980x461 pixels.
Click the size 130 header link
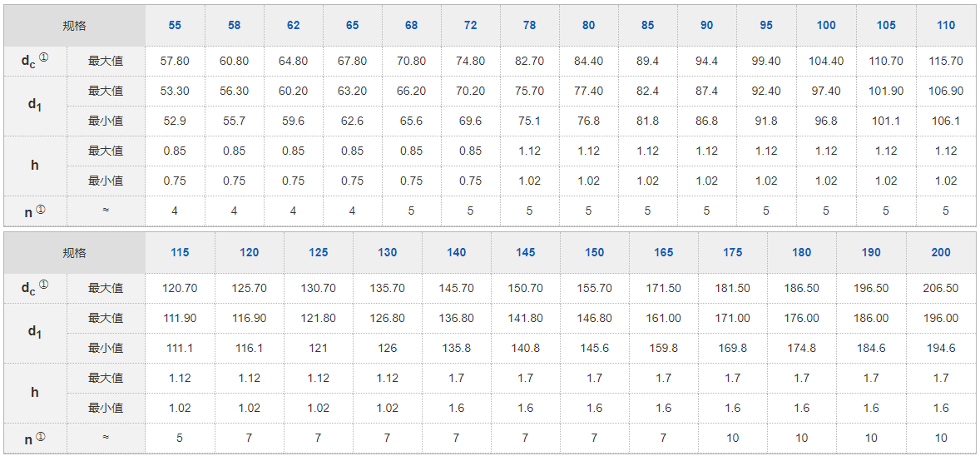tap(388, 252)
